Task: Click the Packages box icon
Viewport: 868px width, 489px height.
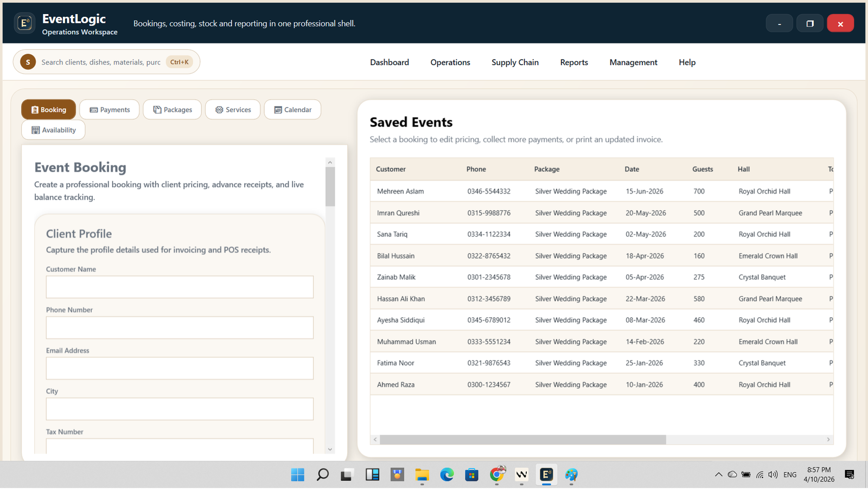Action: (156, 109)
